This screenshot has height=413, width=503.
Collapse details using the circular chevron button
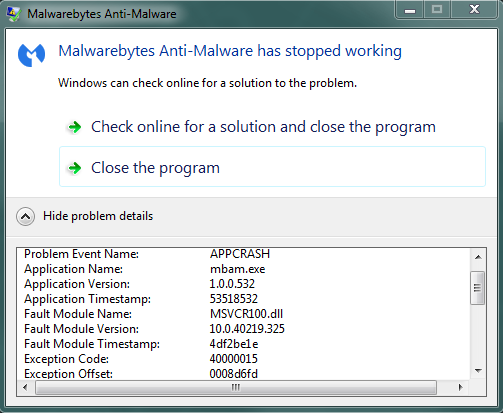(26, 217)
